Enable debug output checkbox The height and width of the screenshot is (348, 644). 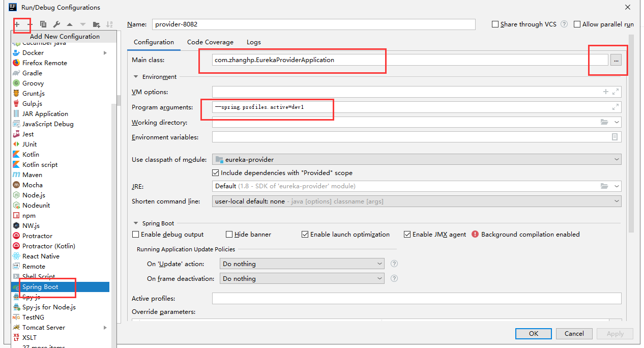(135, 234)
